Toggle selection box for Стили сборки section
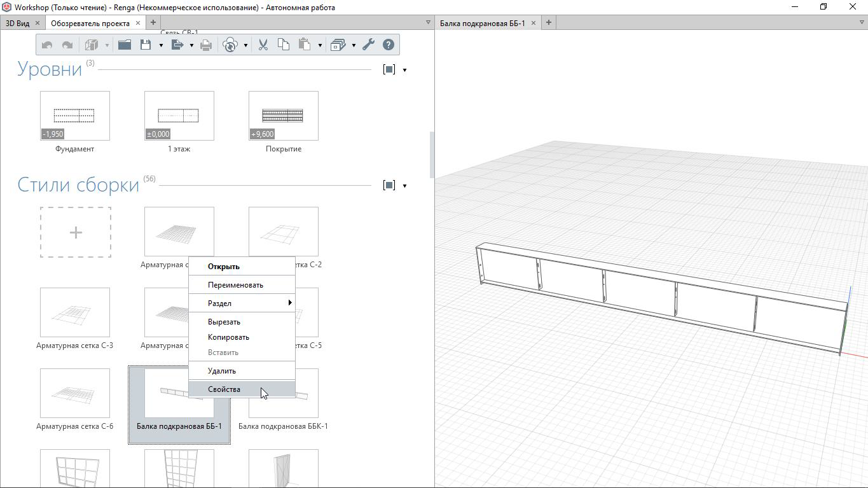The width and height of the screenshot is (868, 488). (x=389, y=185)
